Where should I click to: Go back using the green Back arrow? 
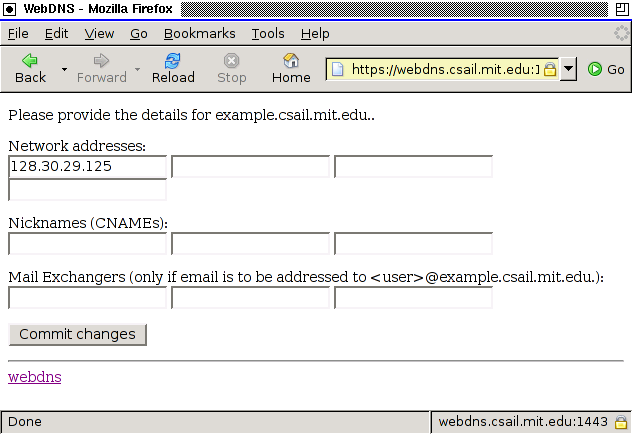30,69
